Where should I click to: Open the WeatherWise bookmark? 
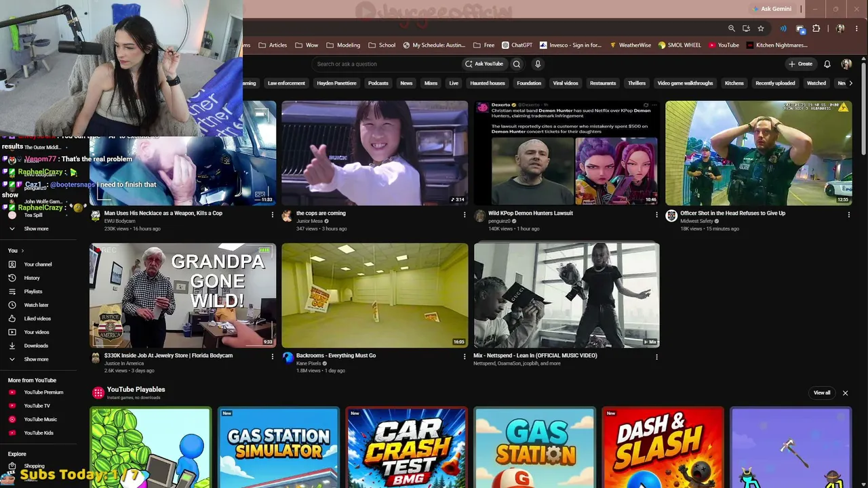click(x=631, y=45)
